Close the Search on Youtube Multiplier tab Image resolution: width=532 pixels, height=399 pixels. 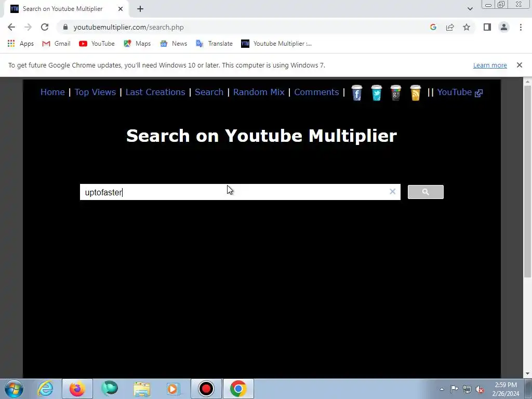coord(121,9)
